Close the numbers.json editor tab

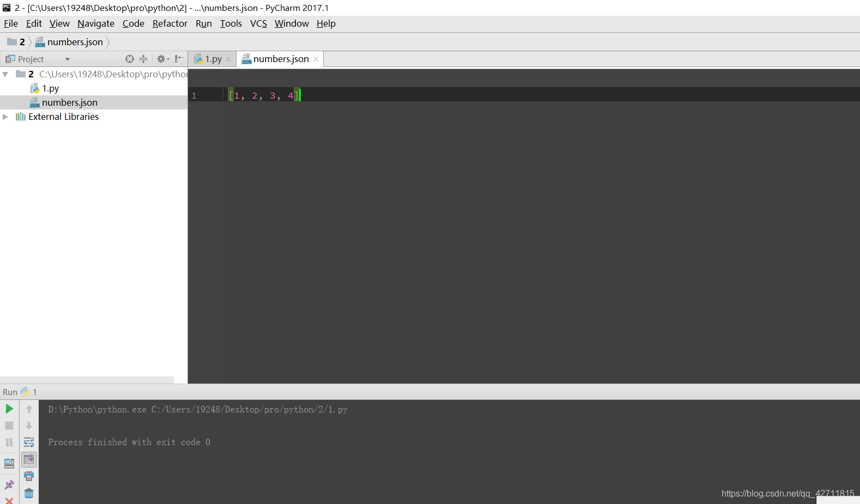[x=316, y=59]
